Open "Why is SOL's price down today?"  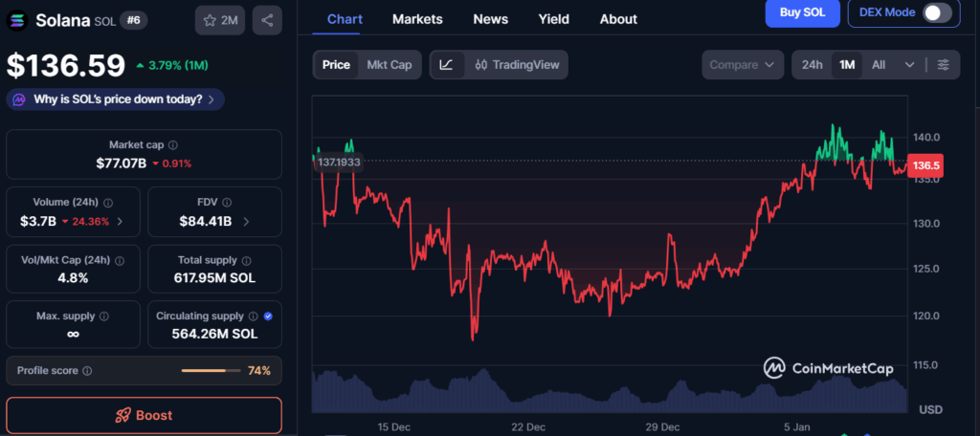tap(116, 99)
